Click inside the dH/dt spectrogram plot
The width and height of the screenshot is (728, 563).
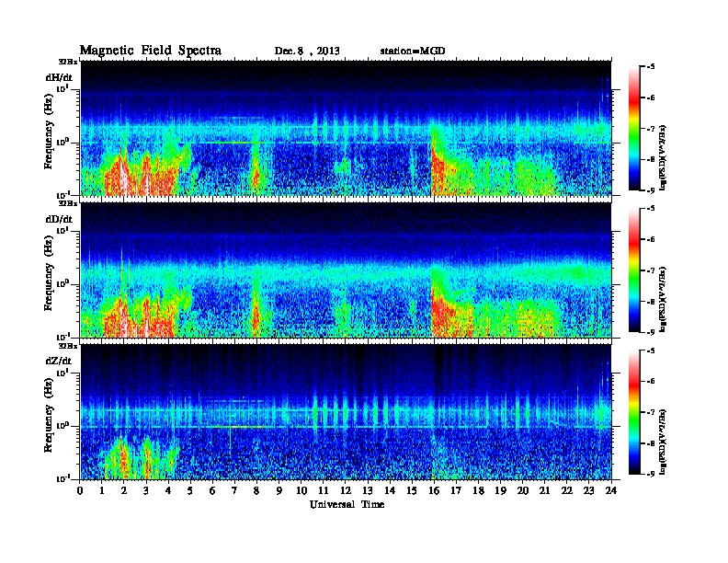[x=346, y=128]
